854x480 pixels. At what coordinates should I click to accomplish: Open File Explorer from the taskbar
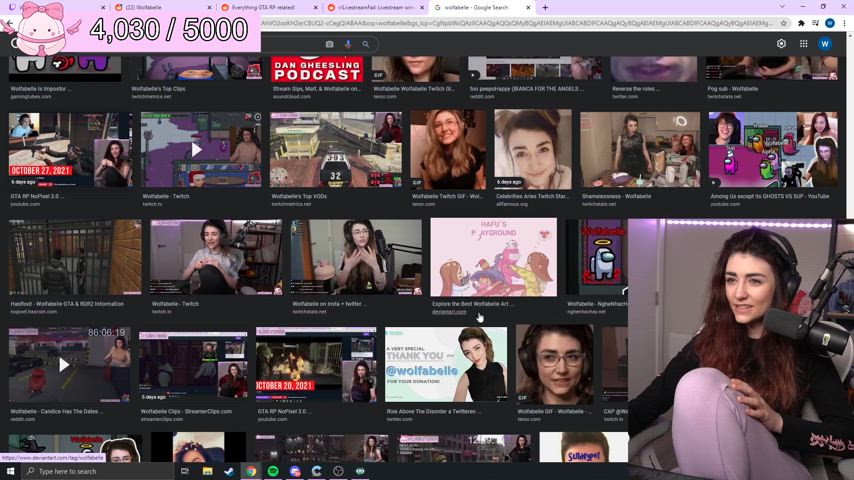coord(207,471)
